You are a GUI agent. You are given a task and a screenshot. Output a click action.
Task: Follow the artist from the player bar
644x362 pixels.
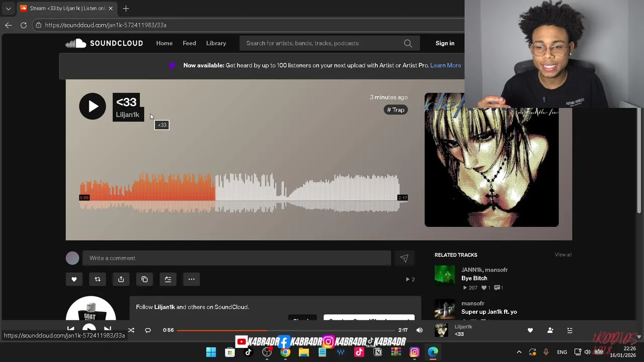coord(550,330)
